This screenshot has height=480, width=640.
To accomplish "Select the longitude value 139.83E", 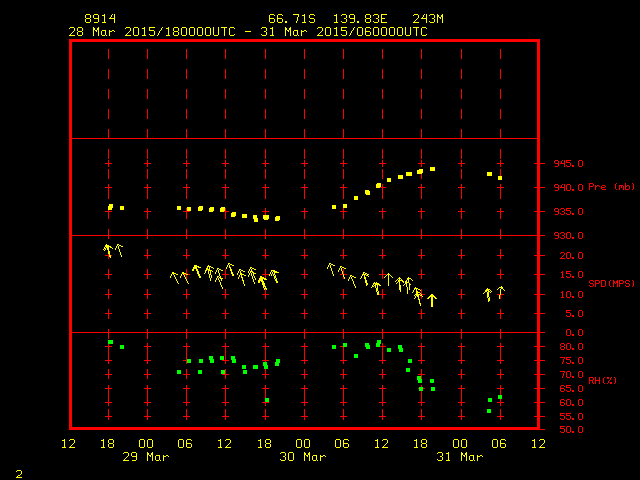I will point(355,19).
